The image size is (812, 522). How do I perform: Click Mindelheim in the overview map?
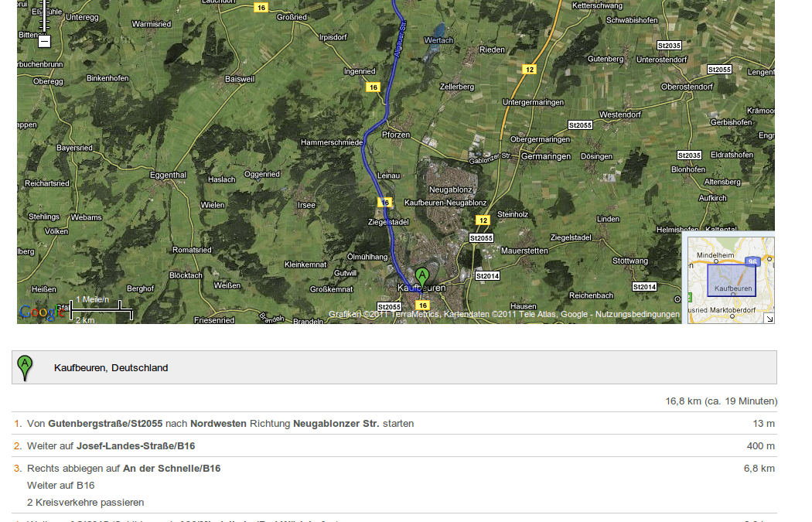coord(715,255)
